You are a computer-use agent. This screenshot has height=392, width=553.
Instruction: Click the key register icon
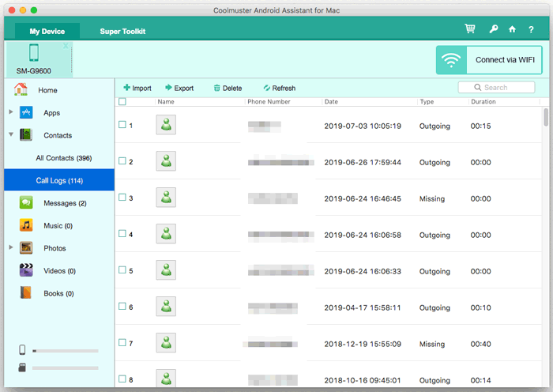(494, 29)
